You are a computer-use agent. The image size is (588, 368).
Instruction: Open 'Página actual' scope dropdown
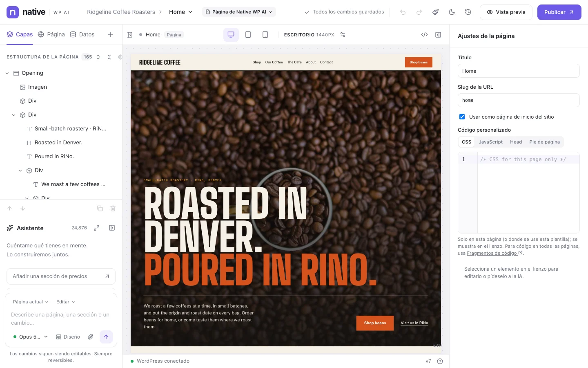[31, 302]
